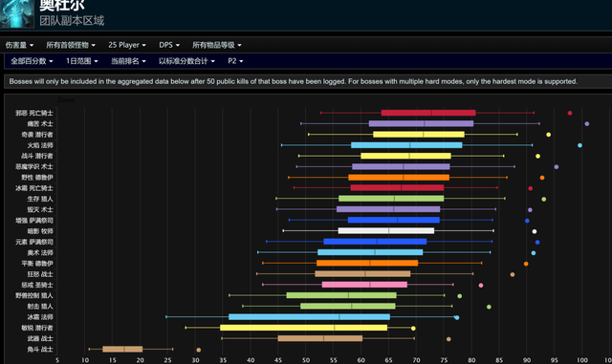
Task: Click the 暗影 牧师 row label
Action: (40, 231)
